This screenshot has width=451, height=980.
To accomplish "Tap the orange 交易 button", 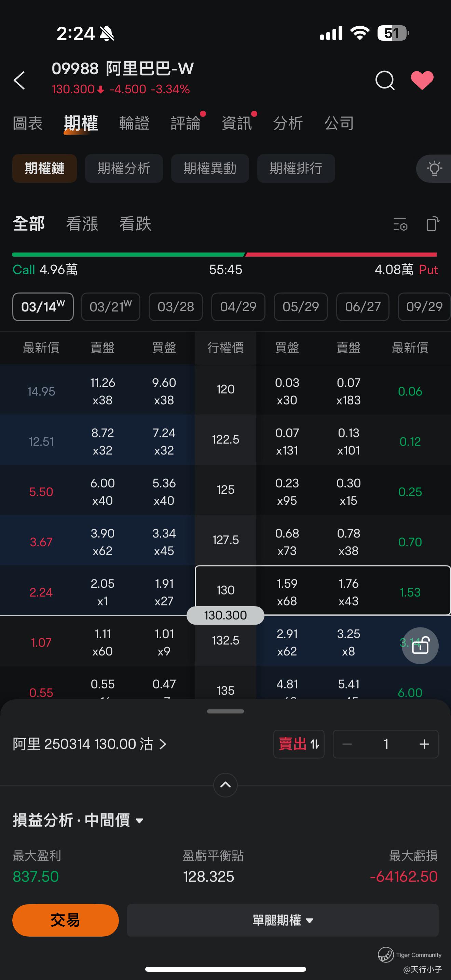I will (x=65, y=920).
